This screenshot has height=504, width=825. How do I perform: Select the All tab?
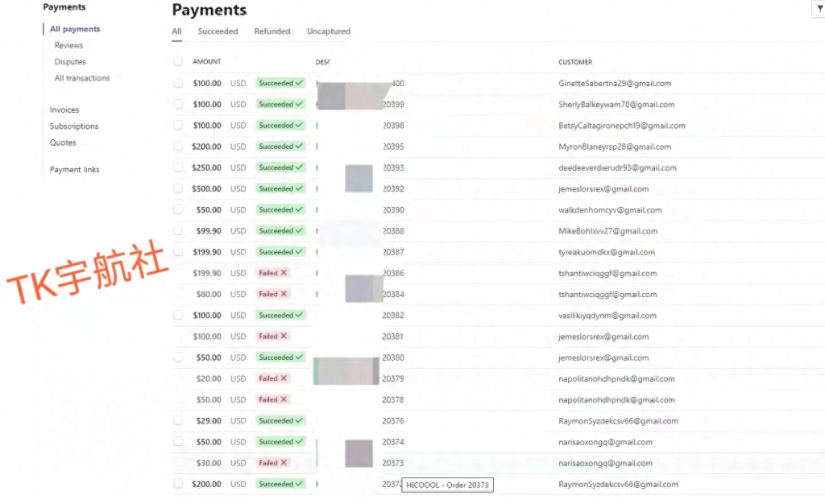tap(176, 31)
